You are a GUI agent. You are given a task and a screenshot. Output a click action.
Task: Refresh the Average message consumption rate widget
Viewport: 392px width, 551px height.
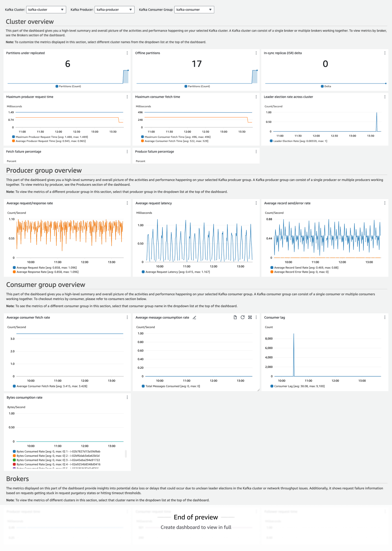coord(243,317)
